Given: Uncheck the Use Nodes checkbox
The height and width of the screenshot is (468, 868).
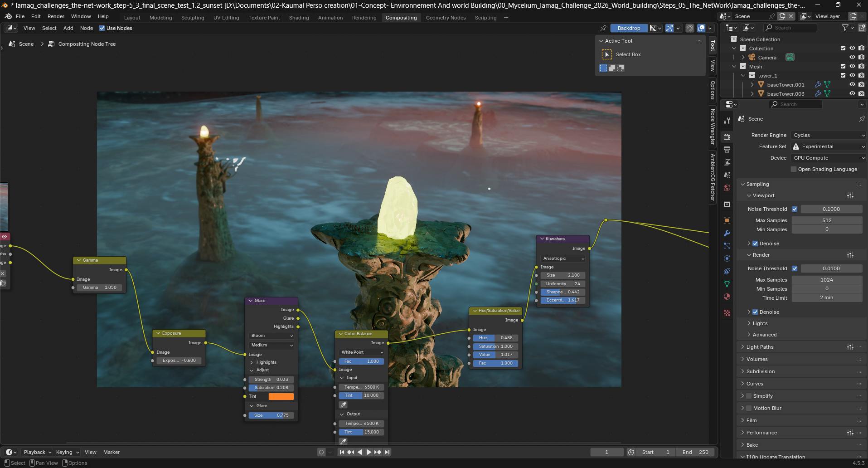Looking at the screenshot, I should click(x=102, y=28).
